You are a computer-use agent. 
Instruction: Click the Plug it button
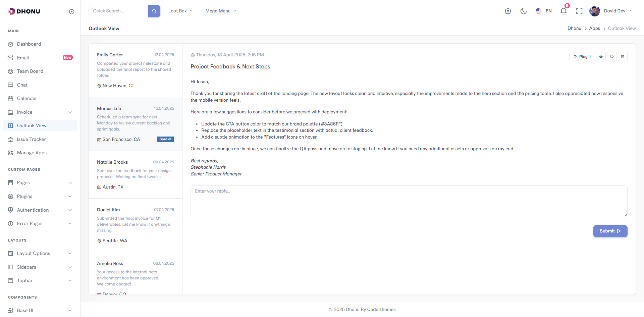pyautogui.click(x=582, y=57)
